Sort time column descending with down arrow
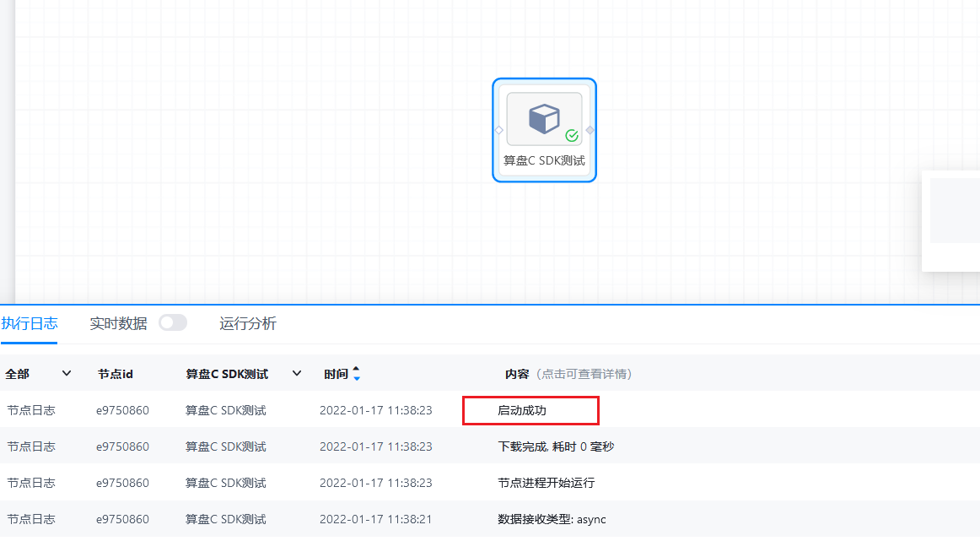Image resolution: width=980 pixels, height=541 pixels. [x=356, y=378]
